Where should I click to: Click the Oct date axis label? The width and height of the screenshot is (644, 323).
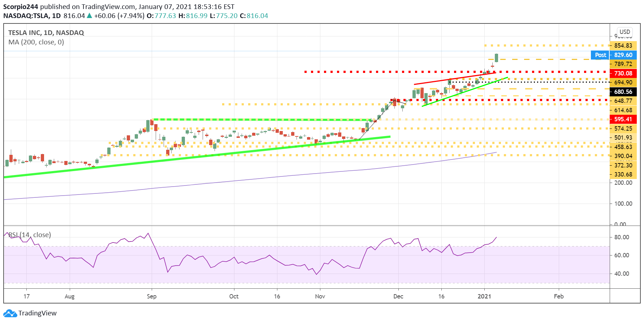pyautogui.click(x=234, y=296)
